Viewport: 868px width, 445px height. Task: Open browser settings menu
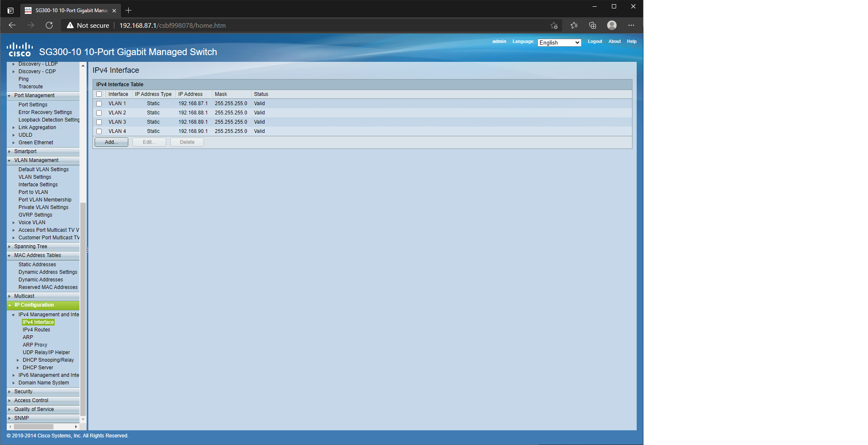(631, 25)
